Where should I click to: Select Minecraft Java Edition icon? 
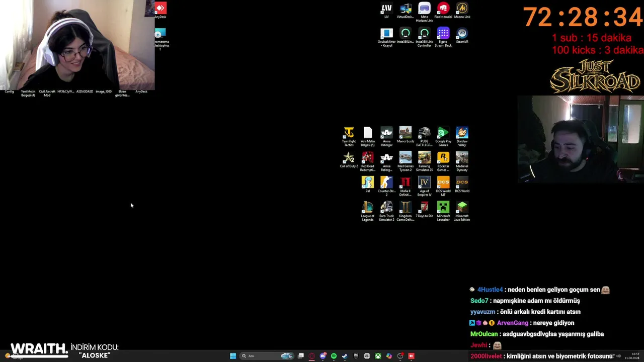click(x=462, y=211)
